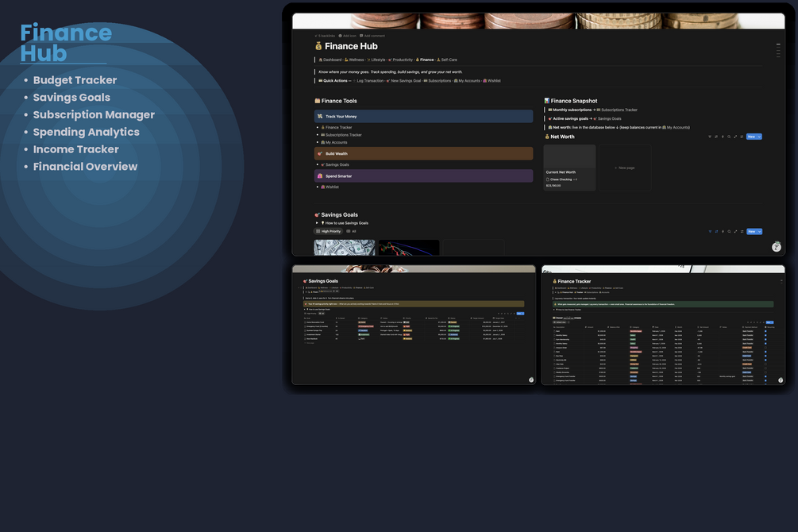Go to Dashboard in the navigation bar
The image size is (798, 532).
330,60
